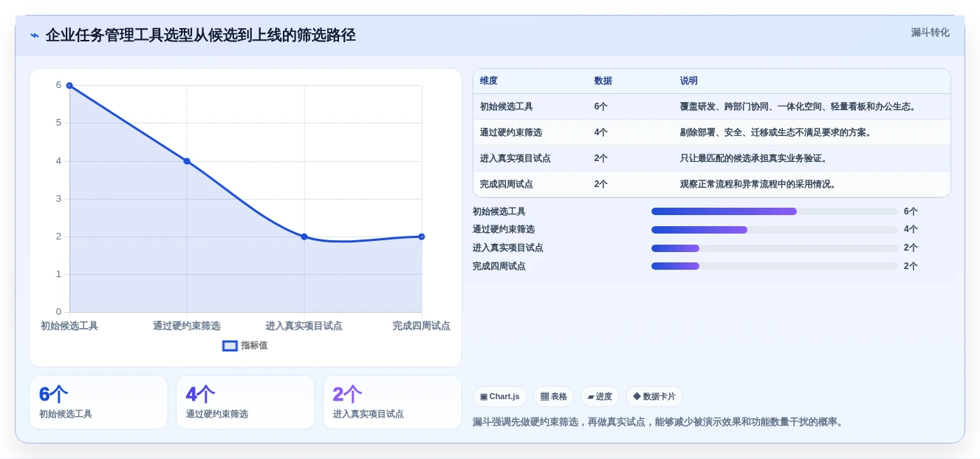The height and width of the screenshot is (459, 980).
Task: Click the lightning icon beside the title
Action: (x=35, y=35)
